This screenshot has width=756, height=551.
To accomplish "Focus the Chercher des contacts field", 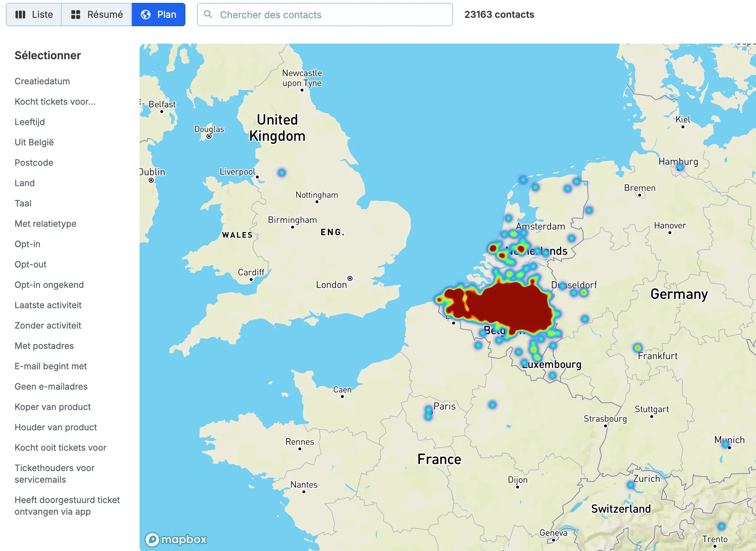I will (325, 15).
